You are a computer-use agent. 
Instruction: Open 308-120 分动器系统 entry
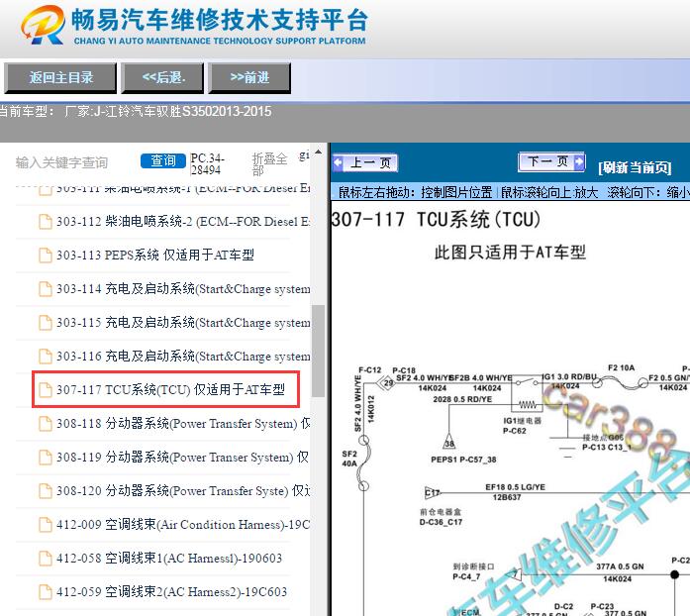coord(183,490)
